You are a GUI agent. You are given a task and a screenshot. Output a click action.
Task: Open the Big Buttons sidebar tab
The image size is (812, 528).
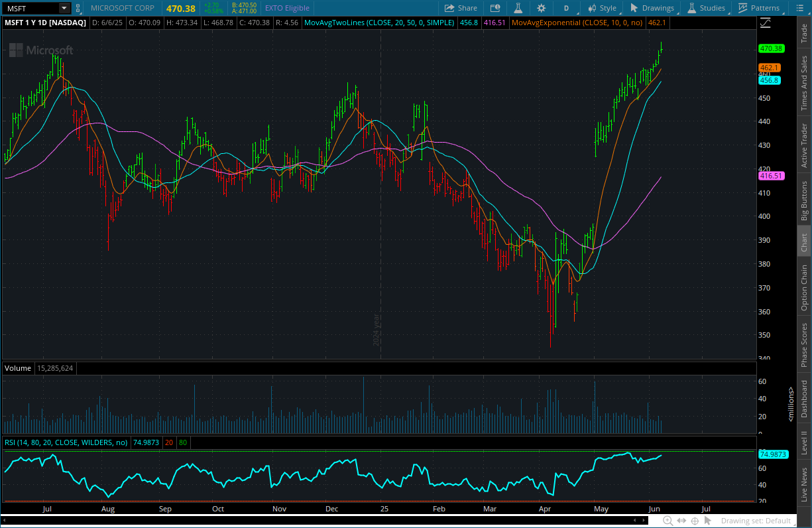(x=804, y=201)
